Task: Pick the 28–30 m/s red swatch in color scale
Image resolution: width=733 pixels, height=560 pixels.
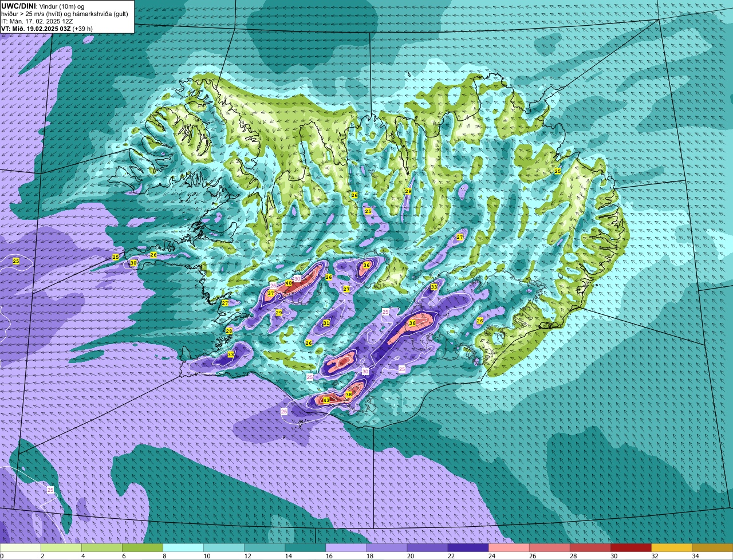Action: [x=590, y=547]
